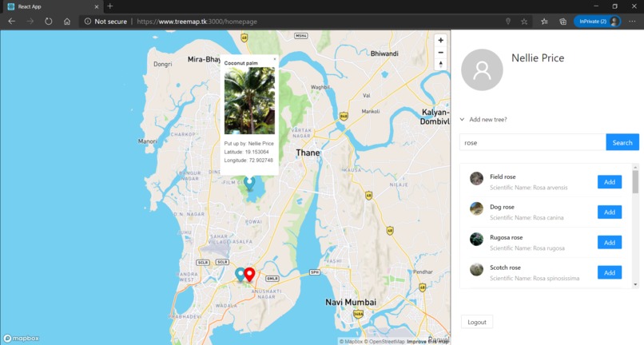This screenshot has width=644, height=345.
Task: Click the Mapbox logo
Action: click(22, 339)
